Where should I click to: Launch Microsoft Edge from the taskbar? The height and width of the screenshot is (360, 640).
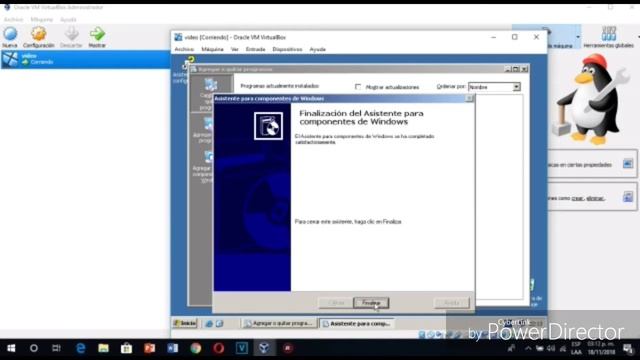[x=81, y=348]
